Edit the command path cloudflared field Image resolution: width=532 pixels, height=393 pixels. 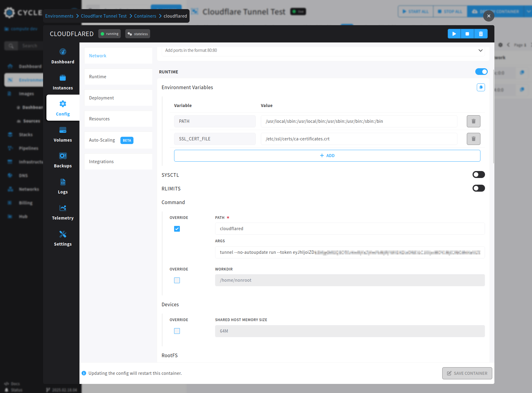(350, 229)
